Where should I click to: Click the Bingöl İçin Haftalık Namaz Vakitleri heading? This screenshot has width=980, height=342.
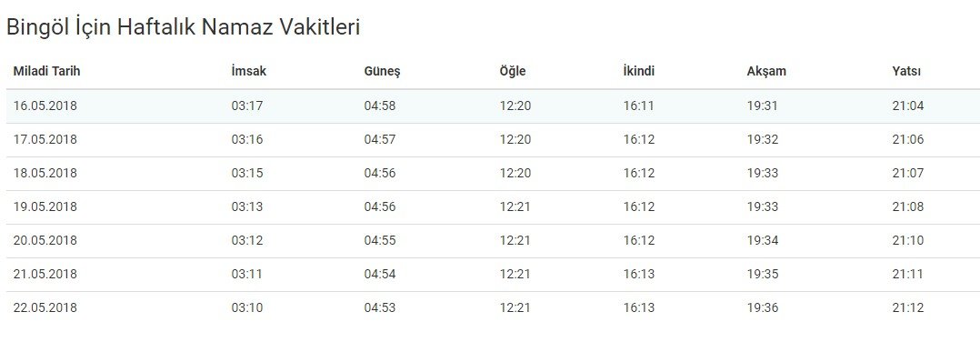tap(183, 27)
